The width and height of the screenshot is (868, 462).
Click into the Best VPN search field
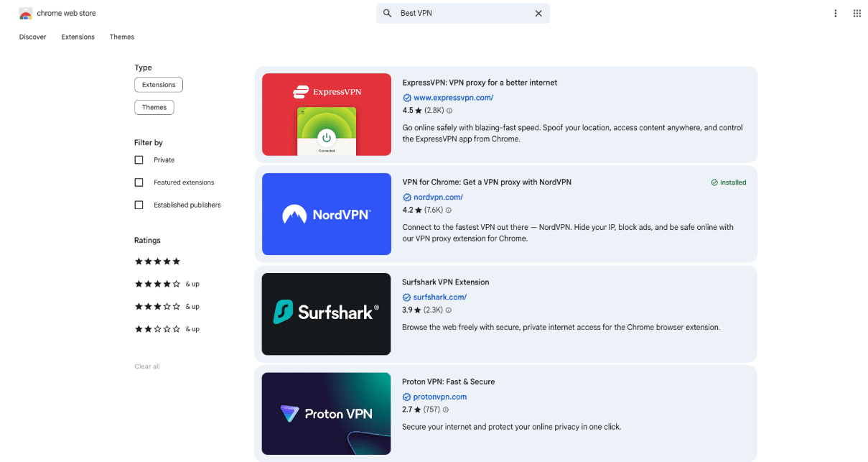[x=463, y=14]
